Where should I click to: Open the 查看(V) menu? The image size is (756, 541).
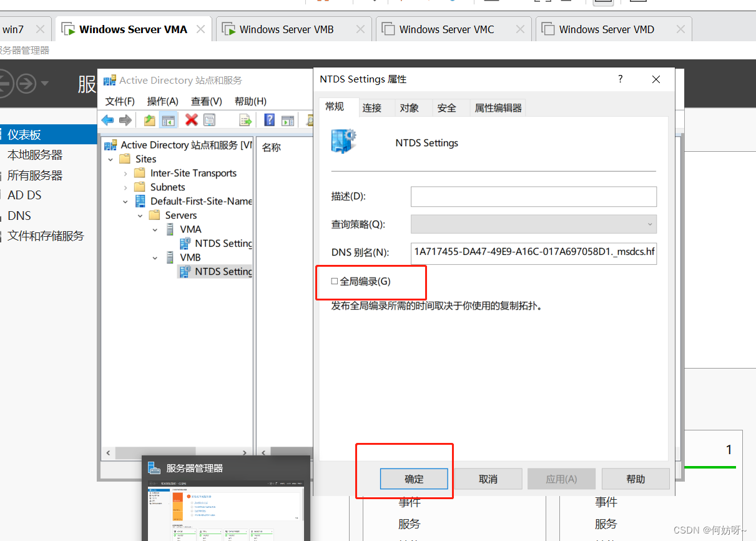(207, 101)
